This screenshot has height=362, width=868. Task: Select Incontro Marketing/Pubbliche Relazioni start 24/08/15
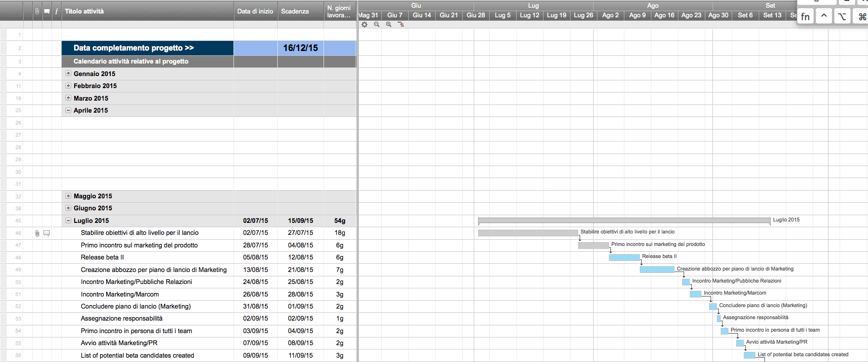pos(255,282)
